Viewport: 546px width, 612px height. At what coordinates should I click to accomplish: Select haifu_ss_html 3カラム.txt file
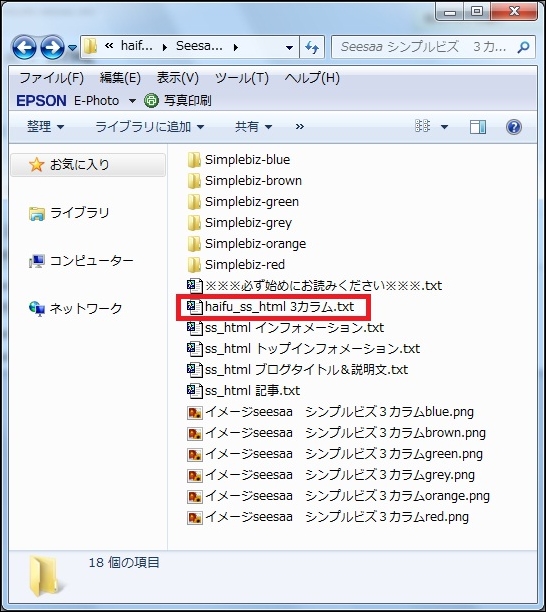pos(273,307)
